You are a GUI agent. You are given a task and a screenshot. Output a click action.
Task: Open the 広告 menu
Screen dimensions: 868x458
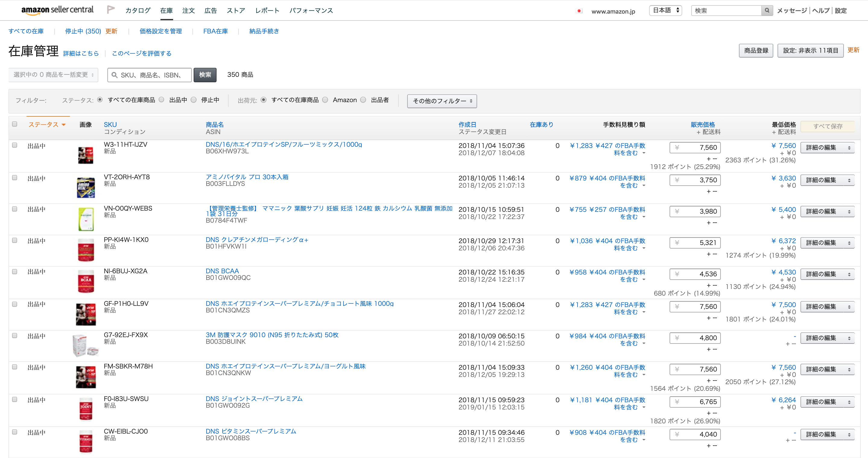tap(211, 11)
